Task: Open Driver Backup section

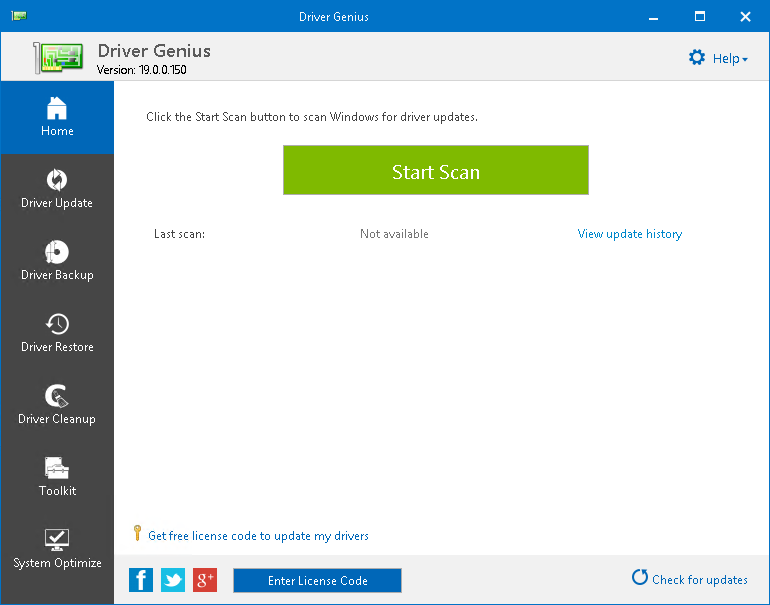Action: pyautogui.click(x=57, y=262)
